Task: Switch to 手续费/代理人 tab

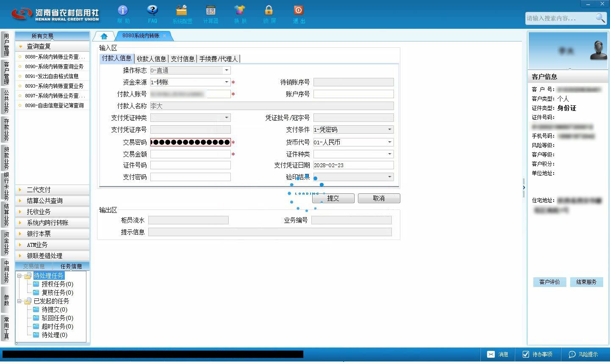Action: 219,59
